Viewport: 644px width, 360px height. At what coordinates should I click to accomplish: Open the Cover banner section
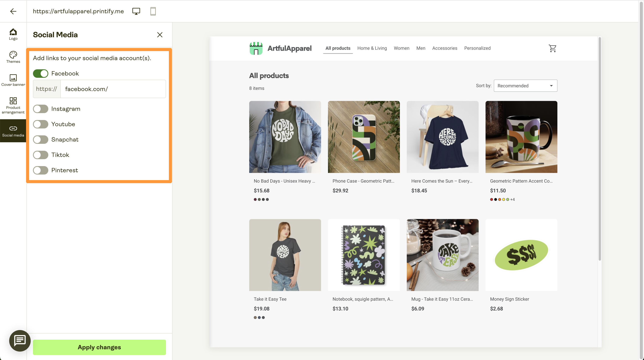pos(13,80)
